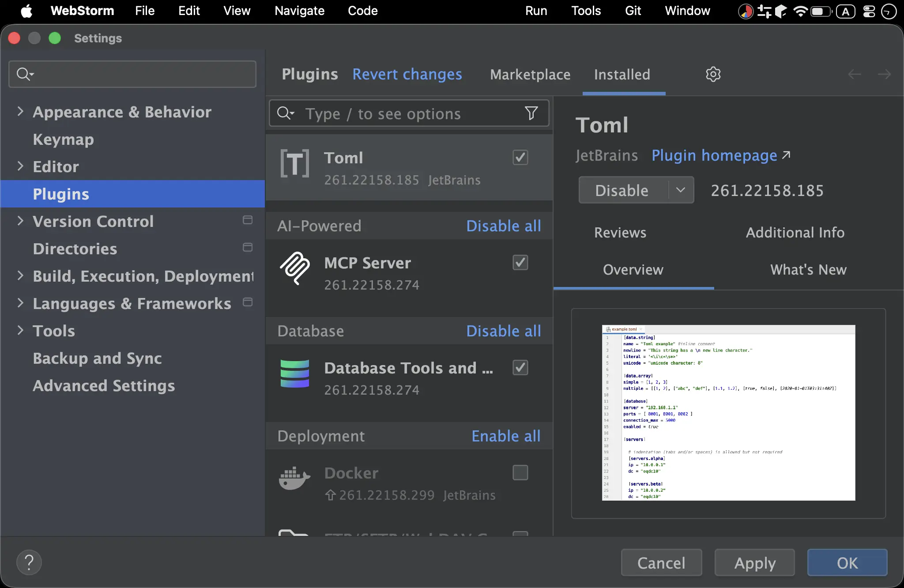
Task: Uncheck the MCP Server plugin checkbox
Action: click(520, 262)
